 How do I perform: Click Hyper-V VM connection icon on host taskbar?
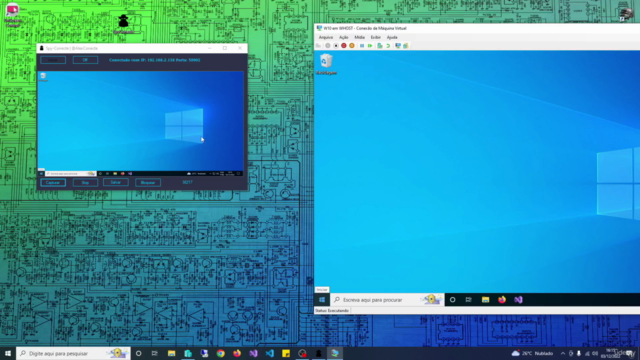tap(335, 353)
